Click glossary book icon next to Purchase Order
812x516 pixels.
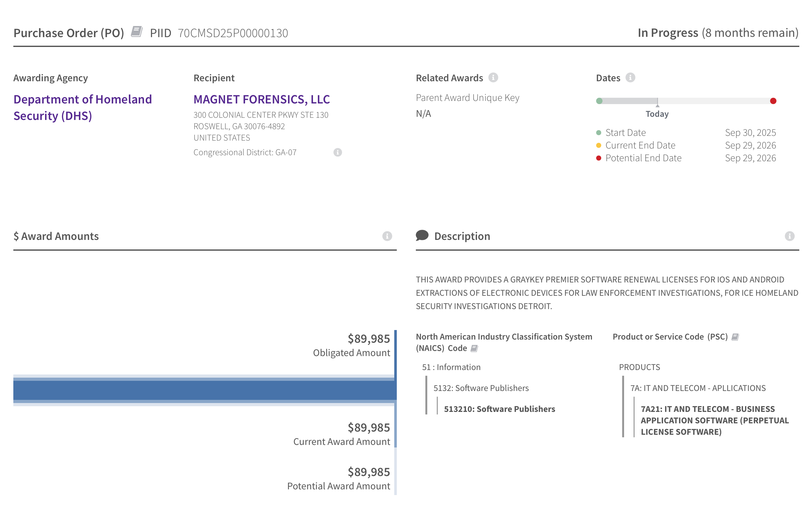point(136,32)
